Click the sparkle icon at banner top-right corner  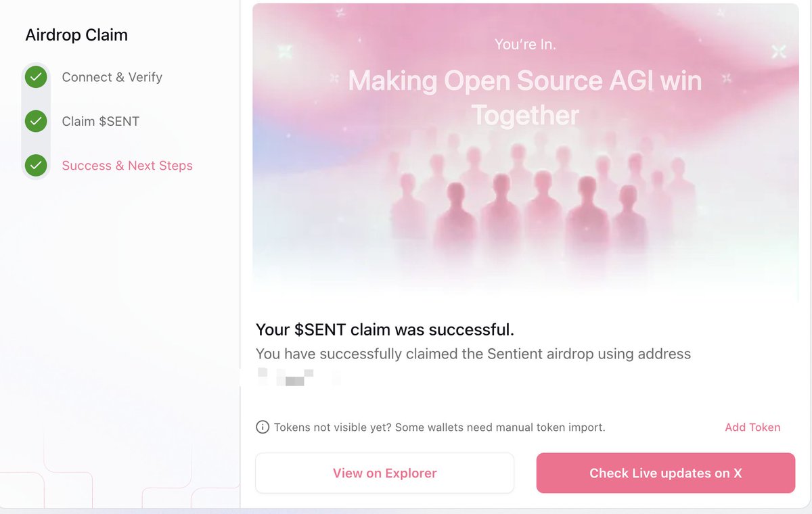(779, 51)
